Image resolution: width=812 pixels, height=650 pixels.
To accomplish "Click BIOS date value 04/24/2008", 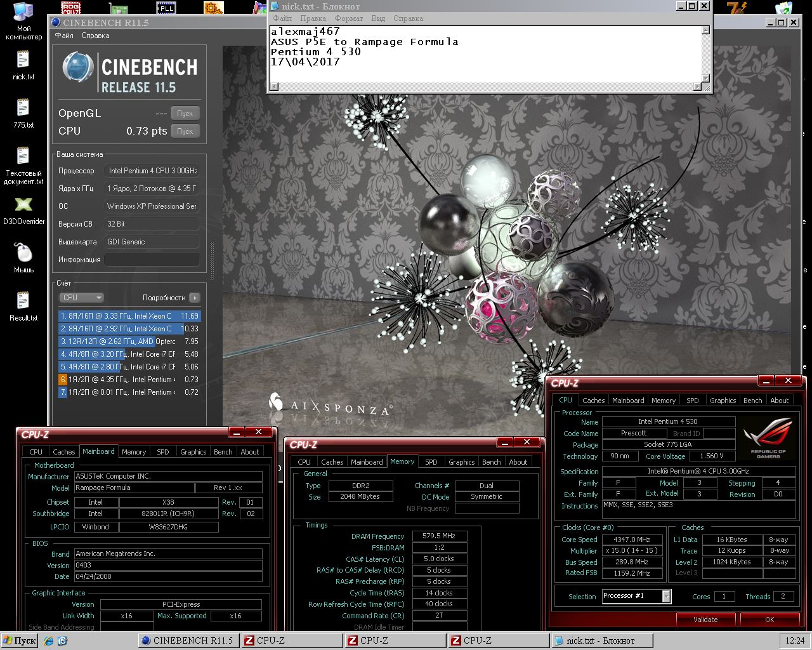I will pyautogui.click(x=168, y=576).
